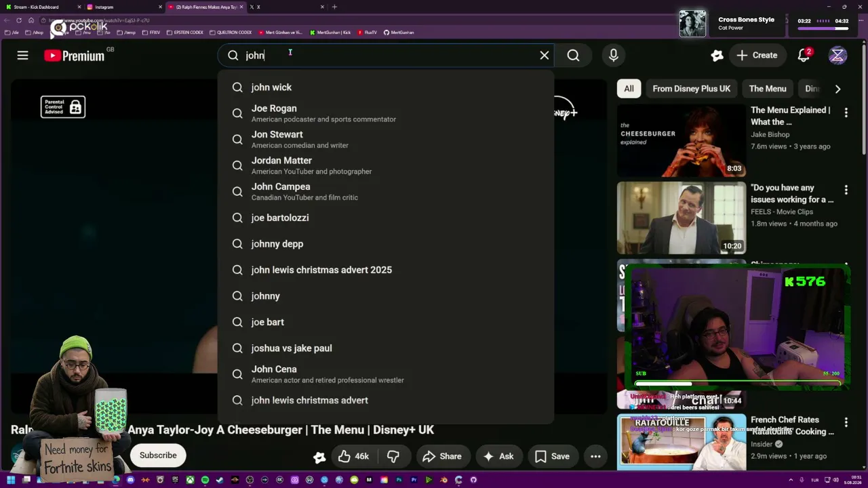Open Discord from the taskbar
Image resolution: width=868 pixels, height=488 pixels.
point(130,480)
